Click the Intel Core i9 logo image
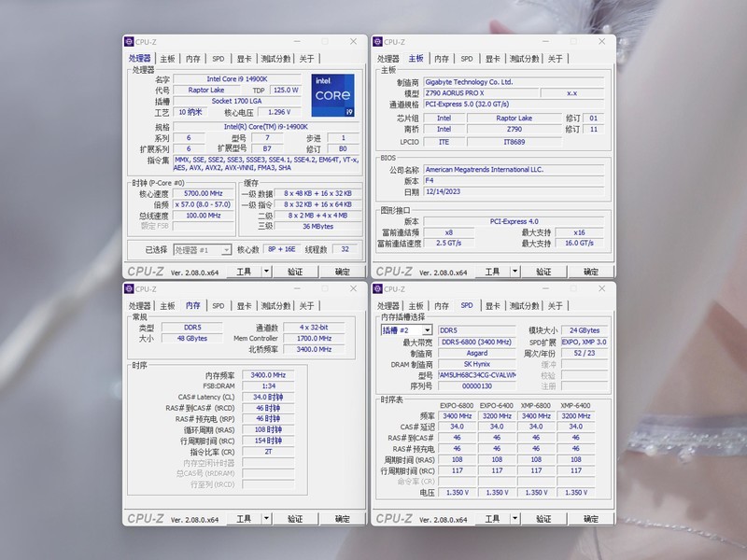The image size is (747, 560). tap(333, 95)
